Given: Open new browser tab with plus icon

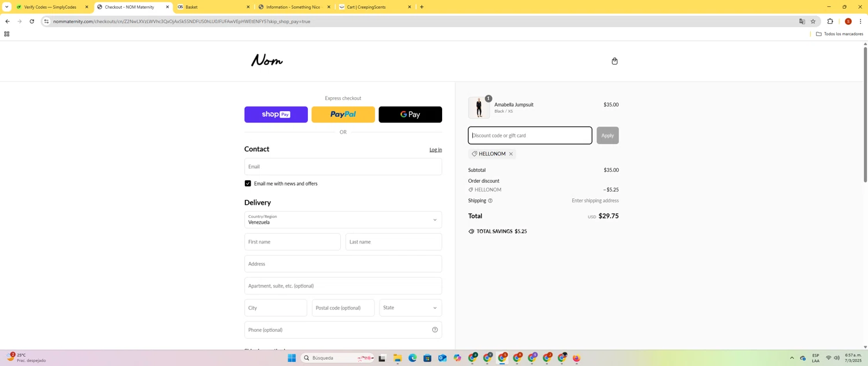Looking at the screenshot, I should click(x=422, y=7).
